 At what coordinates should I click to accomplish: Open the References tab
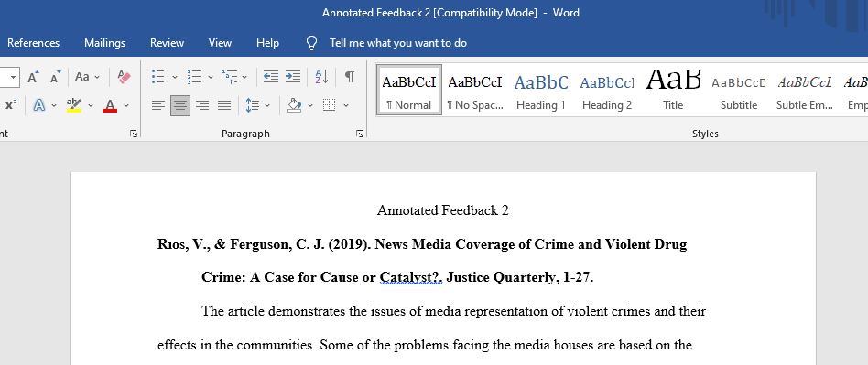tap(33, 43)
